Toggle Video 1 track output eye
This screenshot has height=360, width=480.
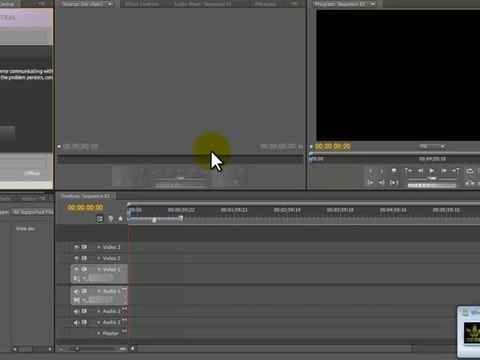click(x=76, y=269)
